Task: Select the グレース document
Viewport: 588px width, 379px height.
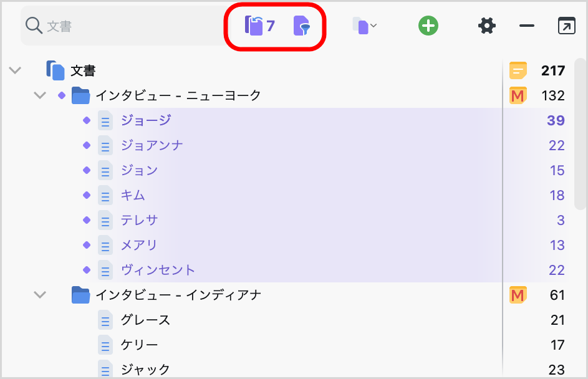Action: tap(145, 320)
